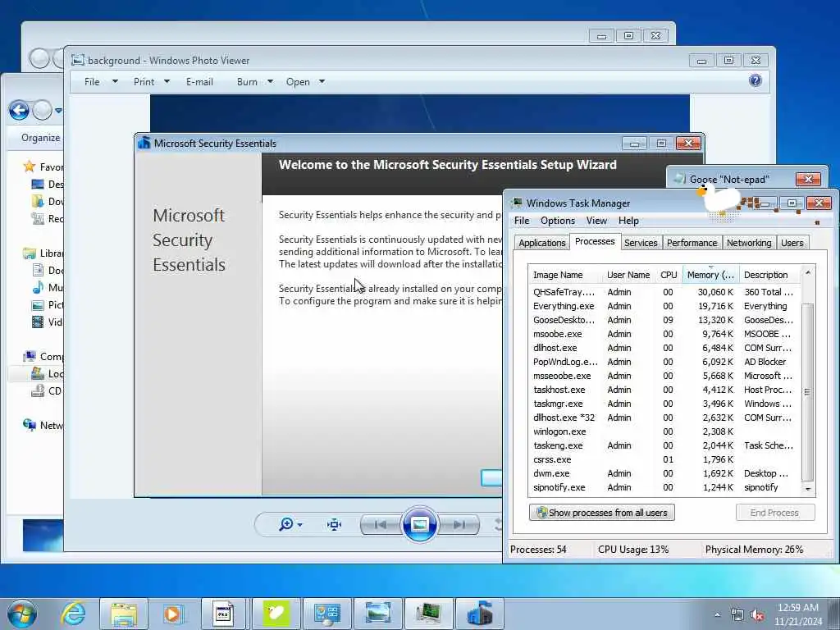Sort by Image Name column

pyautogui.click(x=565, y=275)
